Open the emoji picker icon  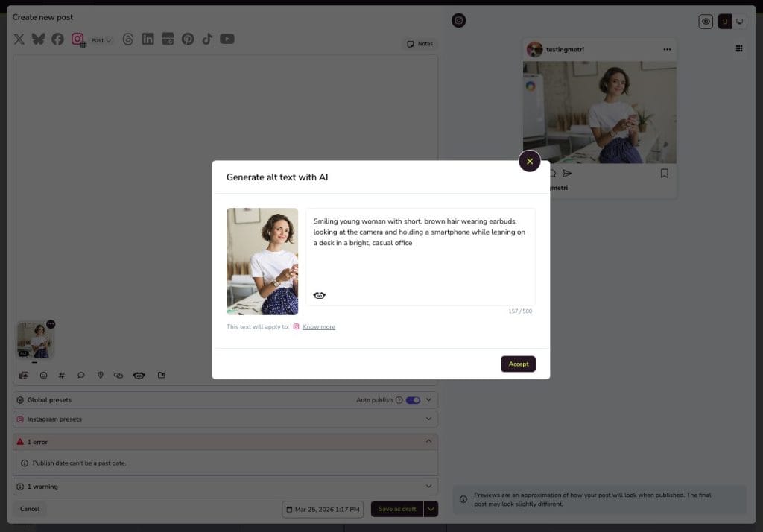(43, 376)
